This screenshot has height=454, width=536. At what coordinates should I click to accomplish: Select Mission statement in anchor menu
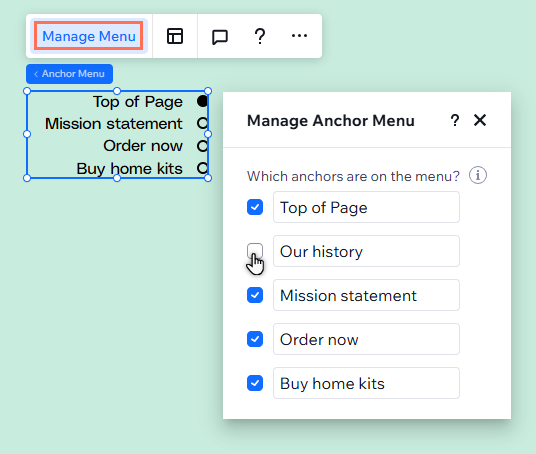tap(114, 123)
